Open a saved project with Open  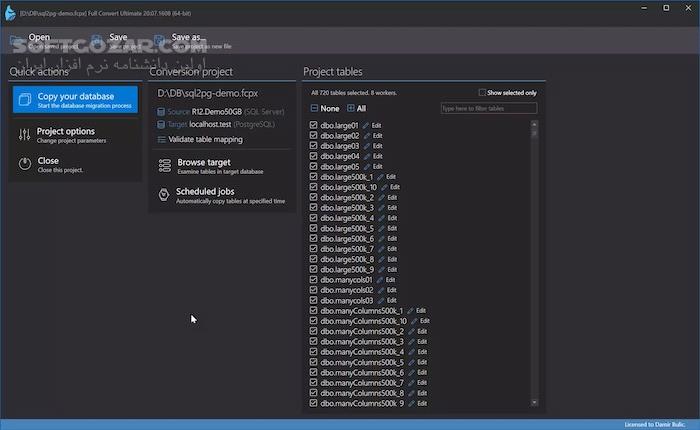click(43, 40)
